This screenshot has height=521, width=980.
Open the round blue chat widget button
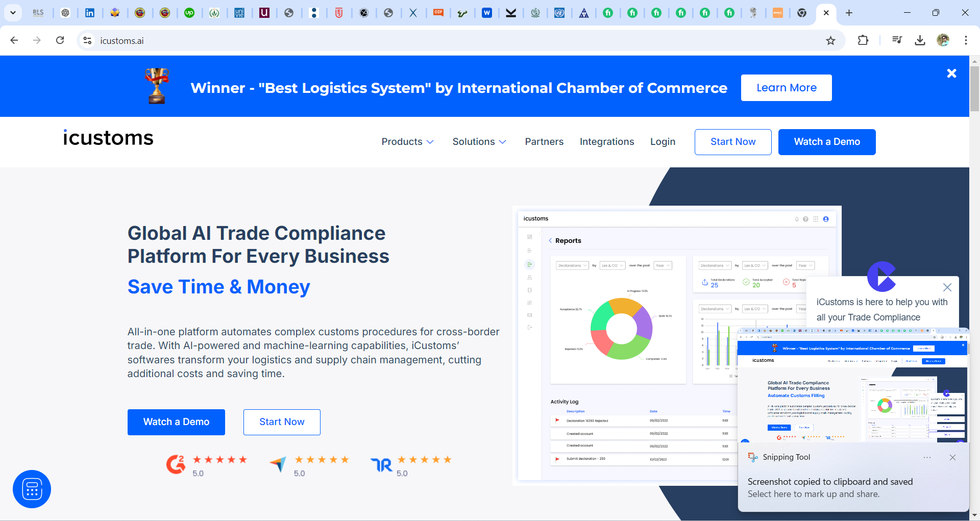[32, 489]
